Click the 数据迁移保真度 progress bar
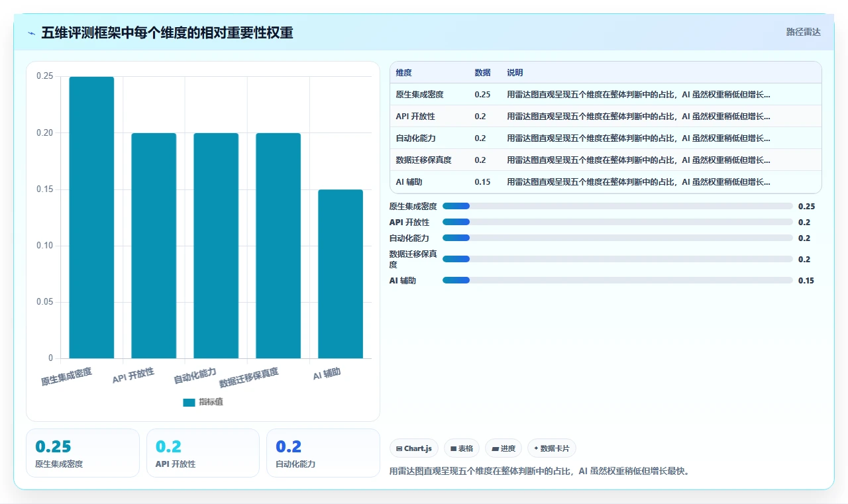The height and width of the screenshot is (504, 848). point(617,259)
